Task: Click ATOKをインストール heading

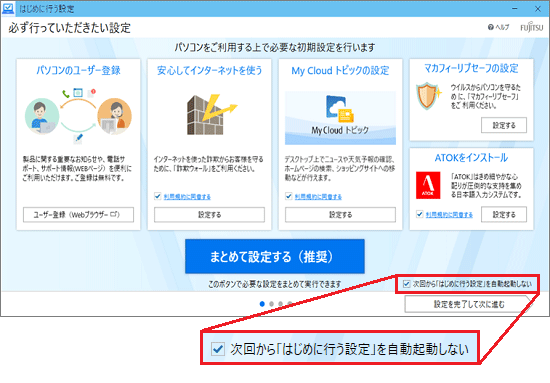Action: [x=471, y=158]
